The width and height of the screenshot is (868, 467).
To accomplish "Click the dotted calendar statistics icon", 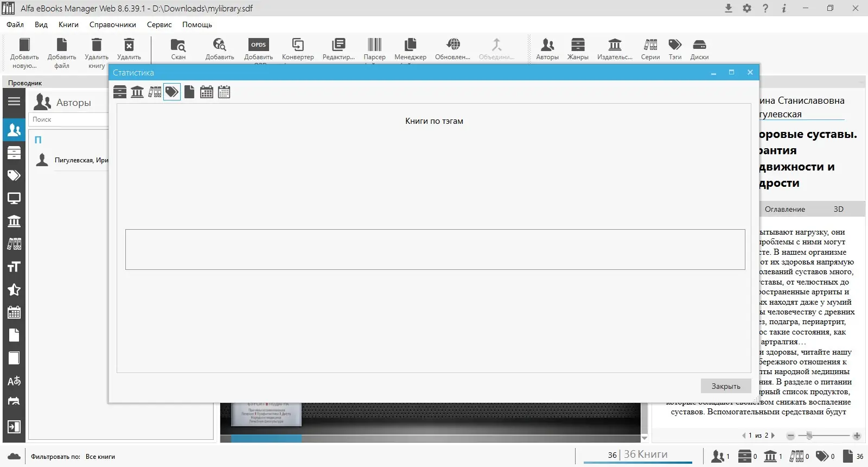I will (x=224, y=92).
